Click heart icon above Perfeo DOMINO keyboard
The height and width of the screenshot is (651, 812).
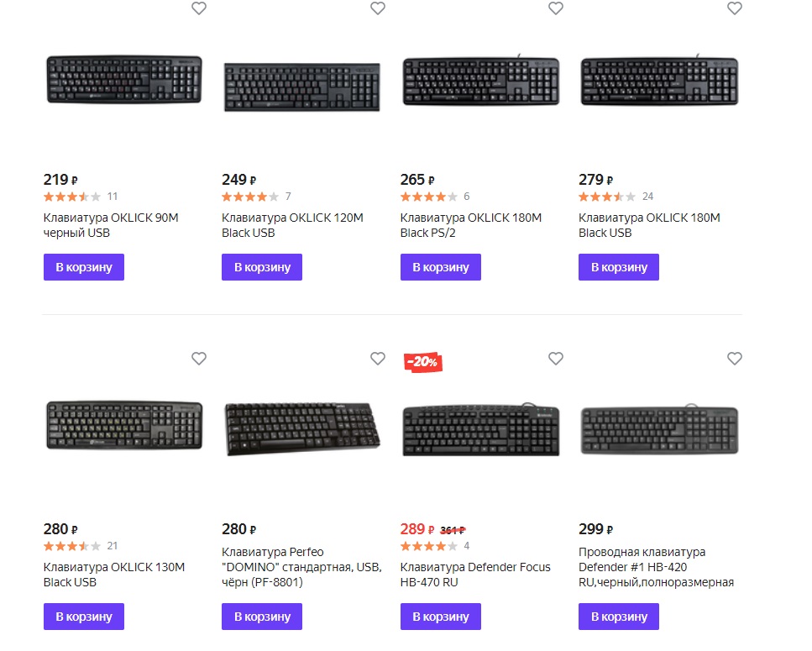378,359
